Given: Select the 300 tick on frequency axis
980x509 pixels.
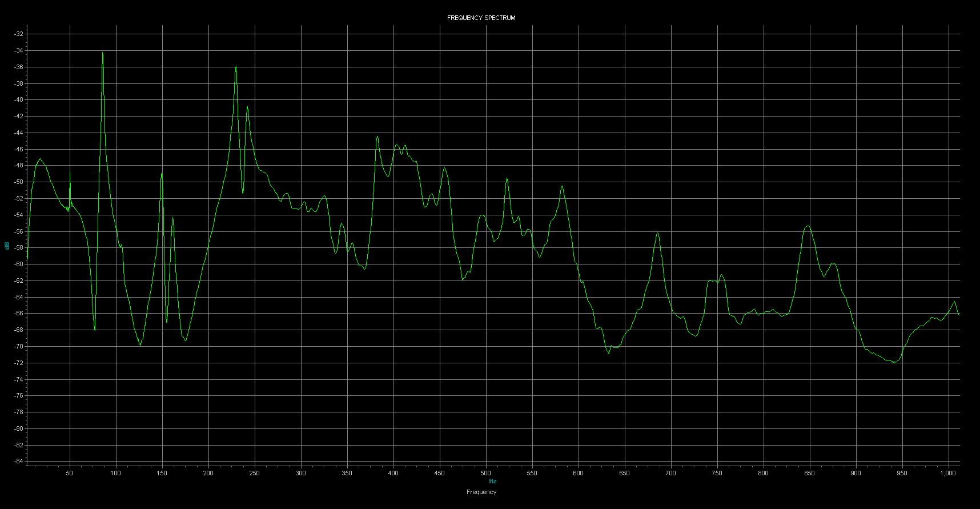Looking at the screenshot, I should pyautogui.click(x=301, y=473).
